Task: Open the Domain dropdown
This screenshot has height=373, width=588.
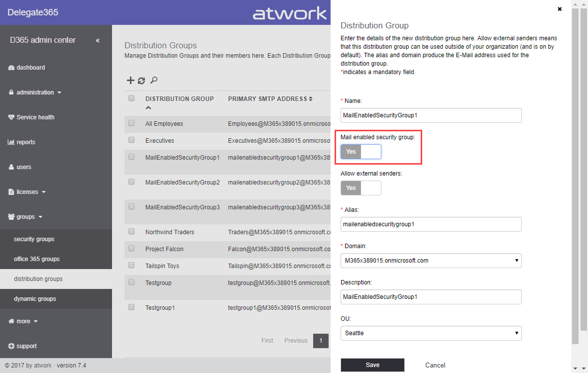Action: [431, 260]
